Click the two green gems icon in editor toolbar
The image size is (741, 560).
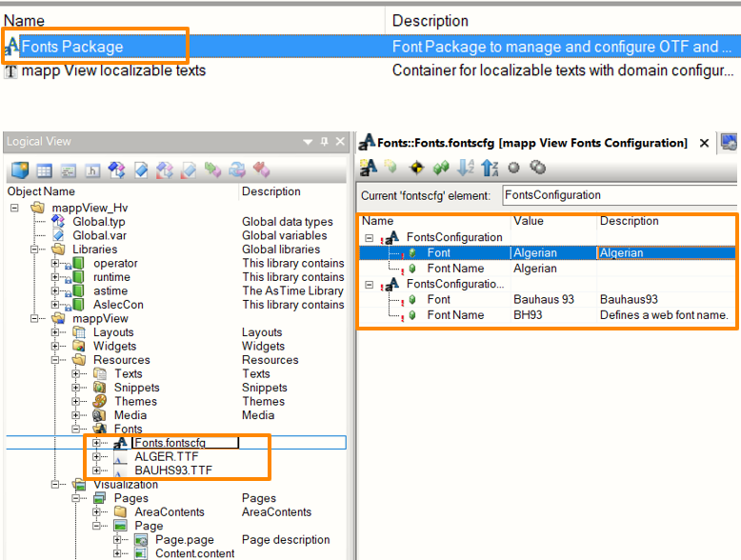[x=441, y=168]
